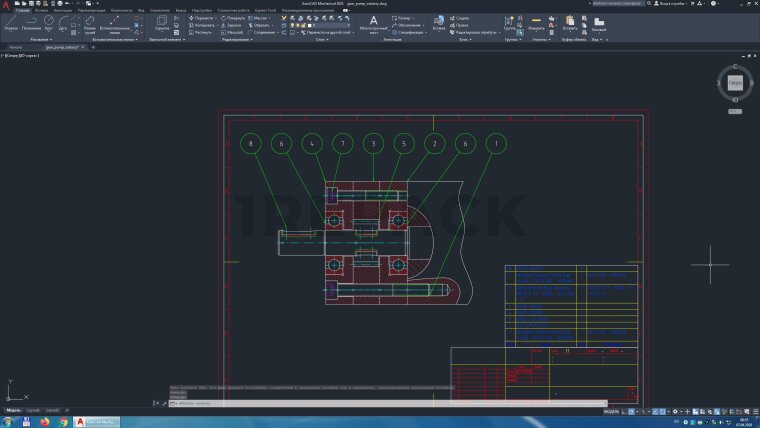Switch to the Вставка ribbon tab

41,10
